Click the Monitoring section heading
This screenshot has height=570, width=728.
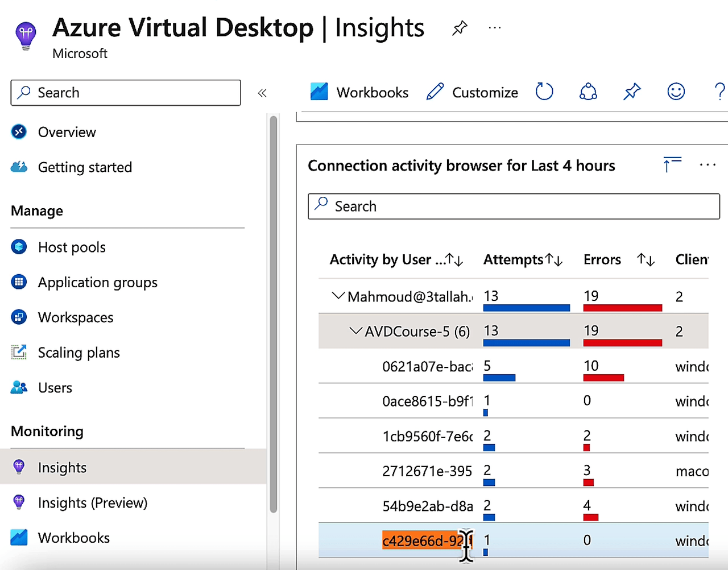click(47, 431)
